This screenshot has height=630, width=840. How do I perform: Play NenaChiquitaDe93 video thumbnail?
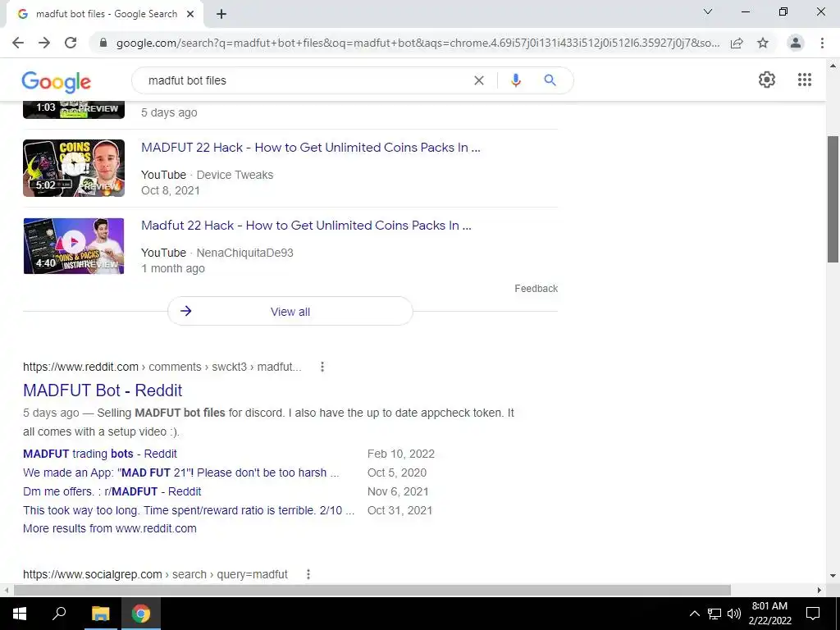[x=74, y=246]
